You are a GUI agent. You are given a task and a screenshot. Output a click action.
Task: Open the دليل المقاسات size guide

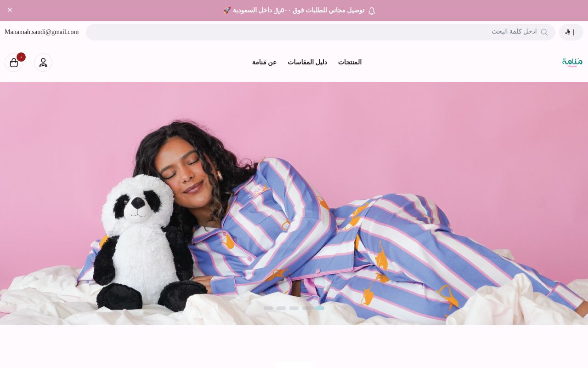point(307,62)
